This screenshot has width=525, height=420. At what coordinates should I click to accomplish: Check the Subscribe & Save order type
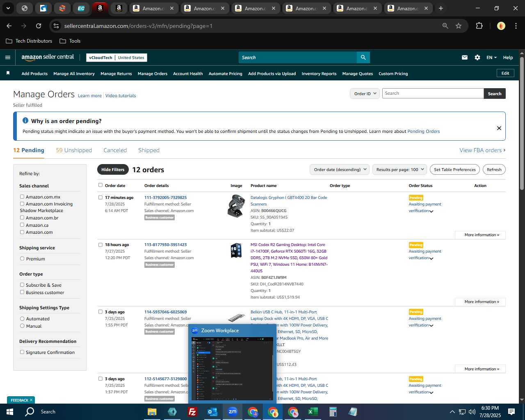(22, 285)
